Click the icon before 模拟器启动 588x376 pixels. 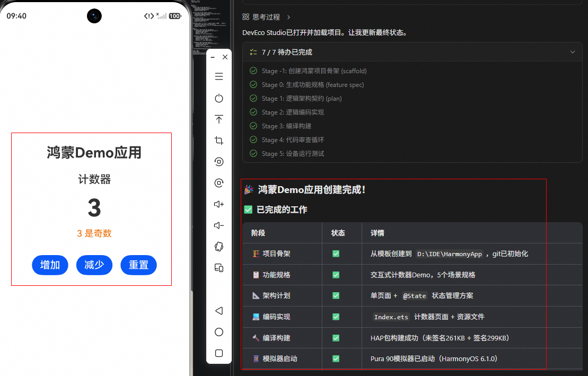256,358
